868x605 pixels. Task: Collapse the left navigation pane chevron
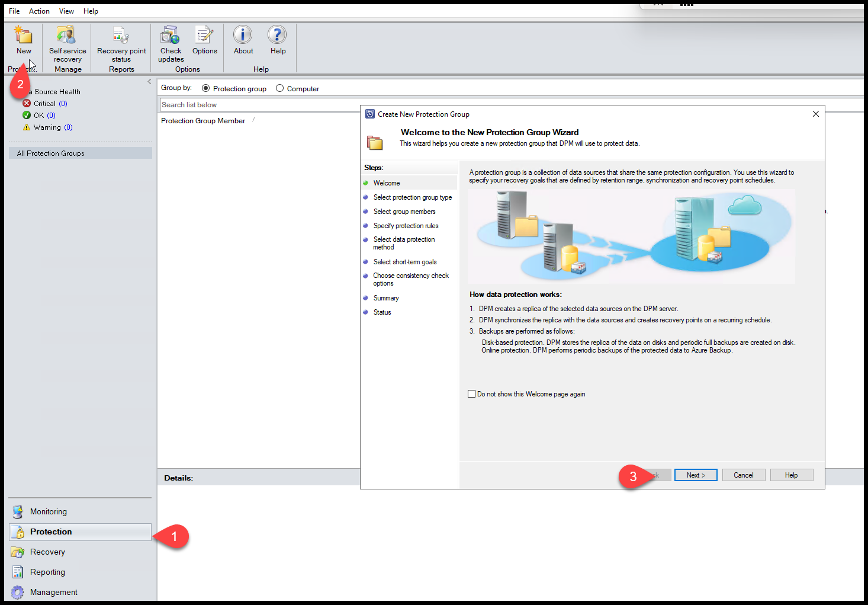pyautogui.click(x=149, y=82)
